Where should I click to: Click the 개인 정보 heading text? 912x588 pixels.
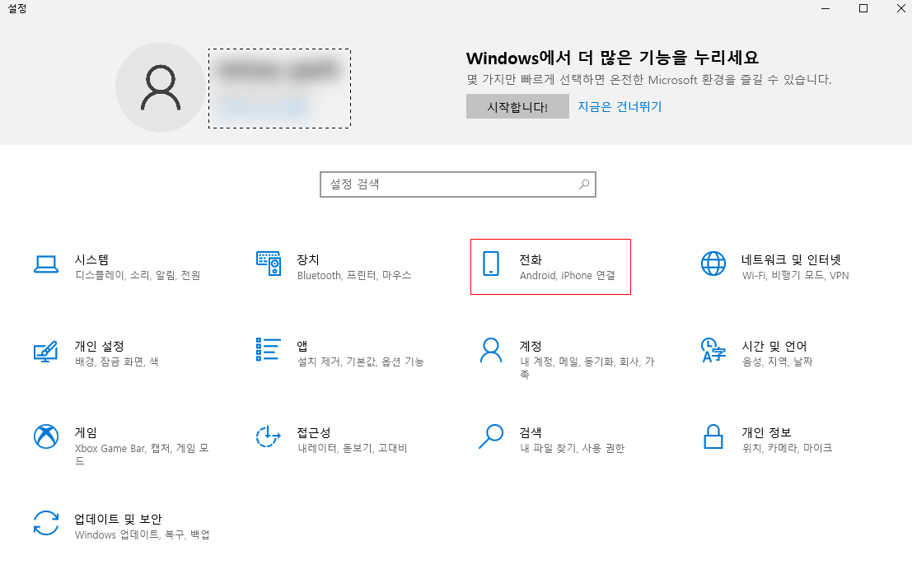767,432
